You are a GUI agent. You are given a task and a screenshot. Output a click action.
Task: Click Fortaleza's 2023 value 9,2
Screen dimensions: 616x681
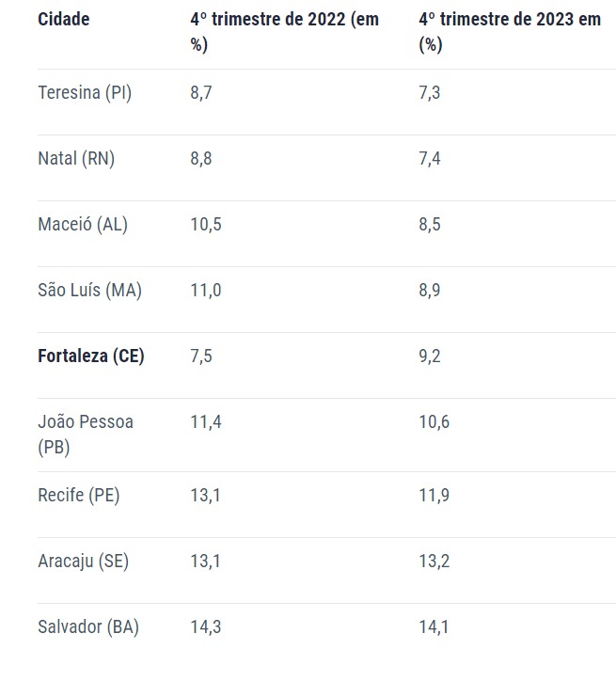pos(430,356)
